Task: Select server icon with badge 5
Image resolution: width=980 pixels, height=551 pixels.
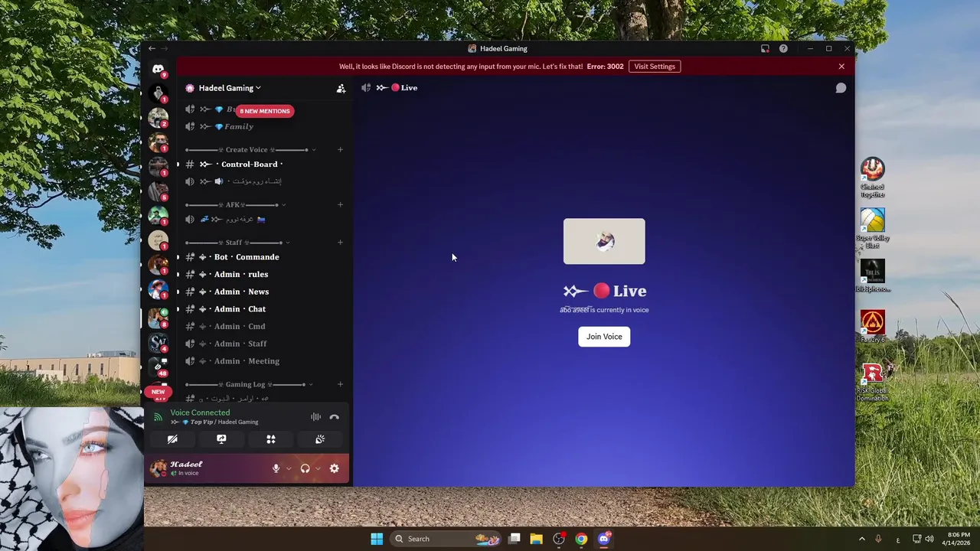Action: tap(158, 191)
